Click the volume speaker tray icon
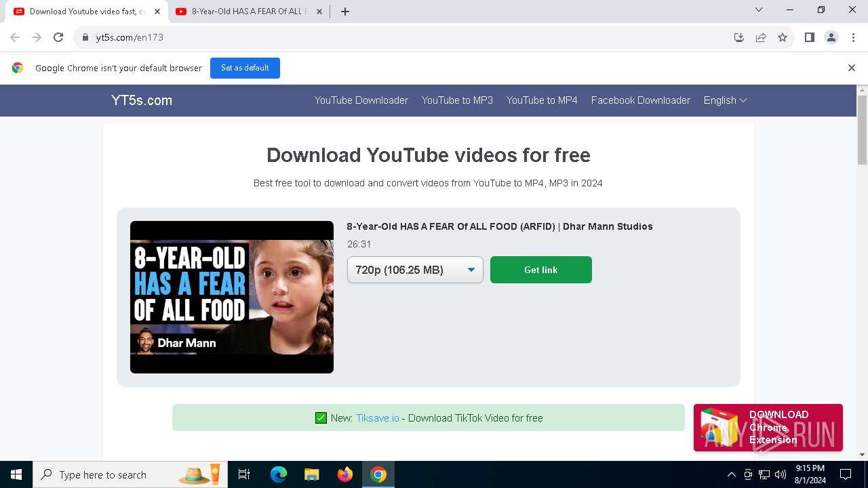 point(781,474)
